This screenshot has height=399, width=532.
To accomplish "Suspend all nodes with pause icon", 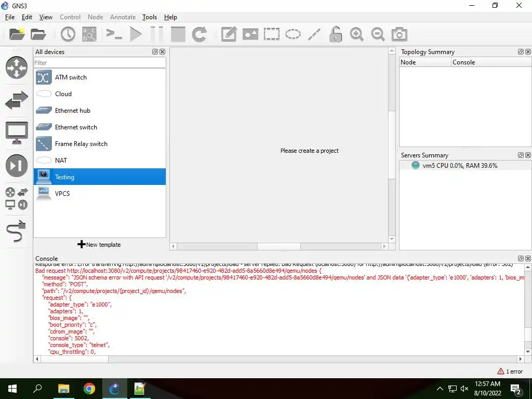I will pyautogui.click(x=157, y=34).
